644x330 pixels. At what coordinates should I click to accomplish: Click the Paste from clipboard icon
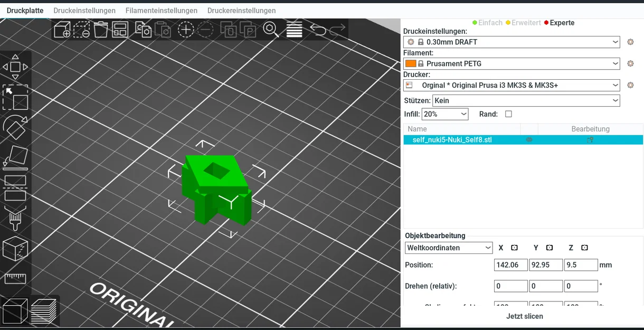(163, 30)
